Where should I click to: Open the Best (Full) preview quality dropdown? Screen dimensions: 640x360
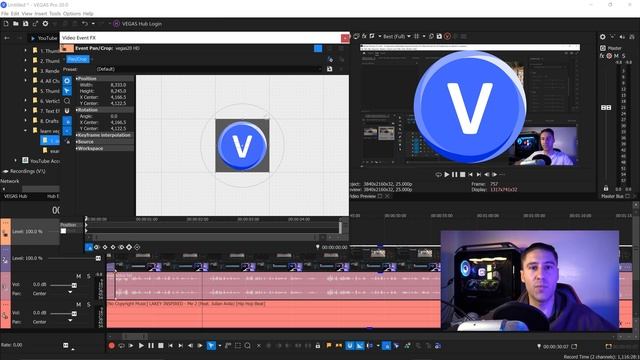[396, 36]
